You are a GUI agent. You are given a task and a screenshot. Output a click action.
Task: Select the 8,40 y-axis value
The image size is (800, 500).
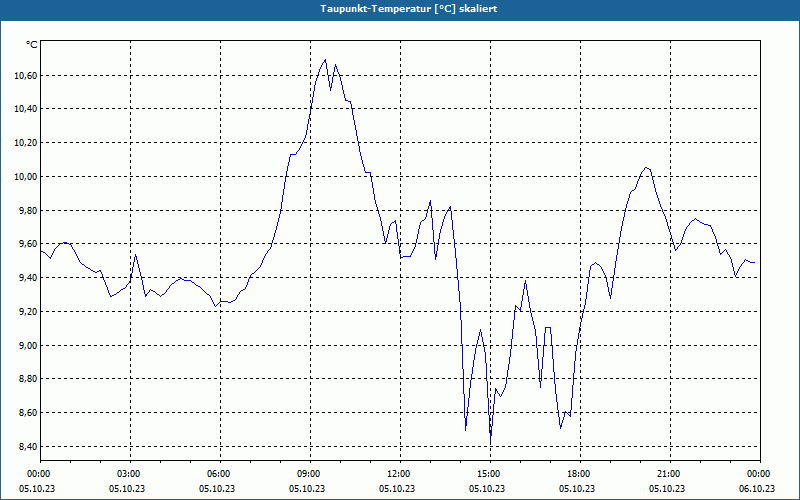27,446
